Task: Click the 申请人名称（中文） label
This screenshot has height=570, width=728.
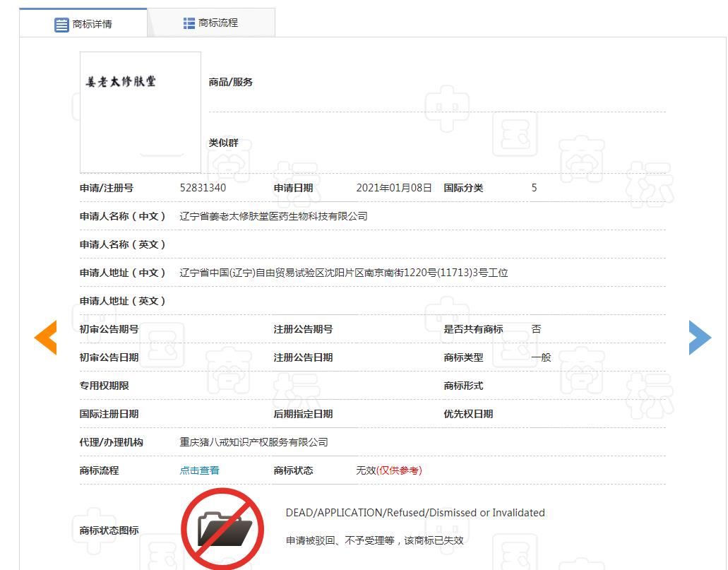Action: point(123,216)
